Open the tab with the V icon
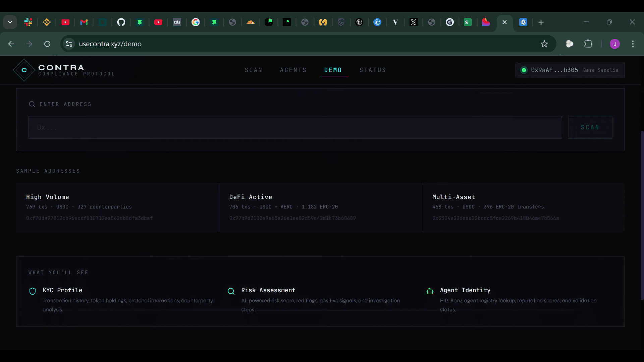 [x=395, y=22]
